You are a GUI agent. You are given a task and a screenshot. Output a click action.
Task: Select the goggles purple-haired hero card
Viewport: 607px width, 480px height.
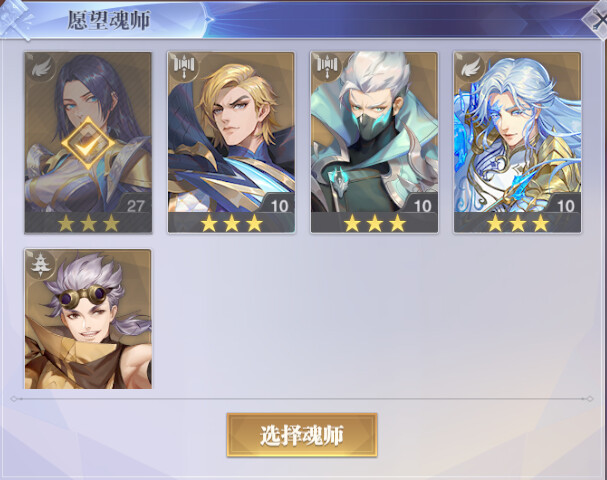88,319
